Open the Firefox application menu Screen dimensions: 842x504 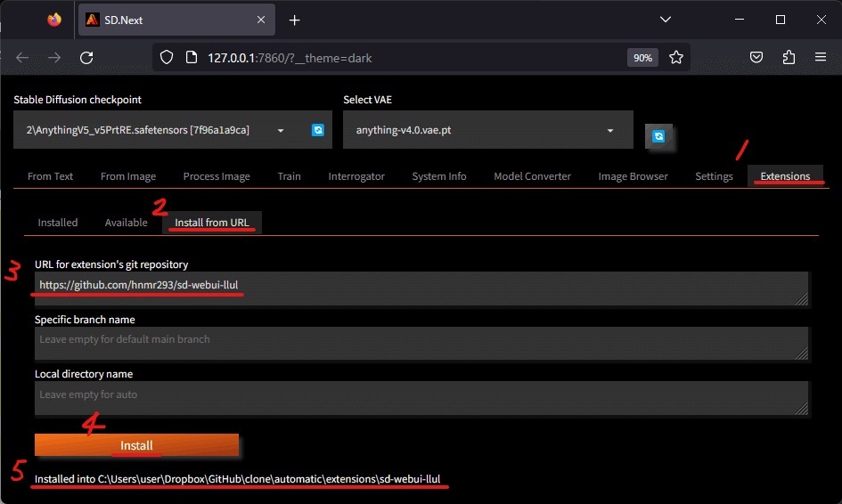[821, 57]
